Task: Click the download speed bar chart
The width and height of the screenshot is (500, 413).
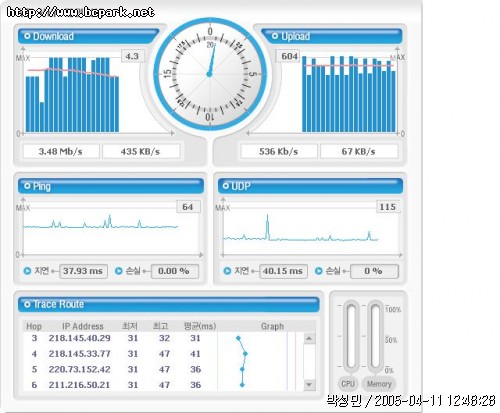Action: tap(72, 95)
